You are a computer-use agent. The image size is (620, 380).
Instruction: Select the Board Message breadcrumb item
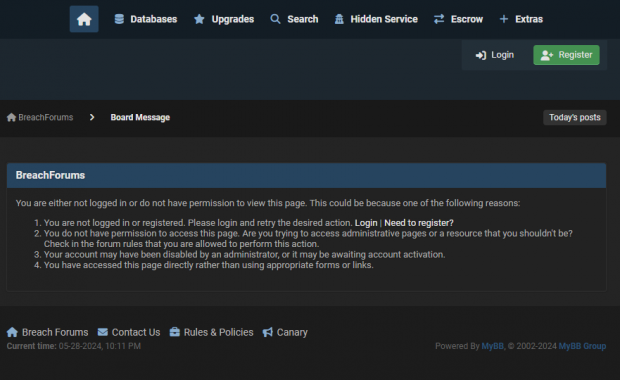coord(140,117)
